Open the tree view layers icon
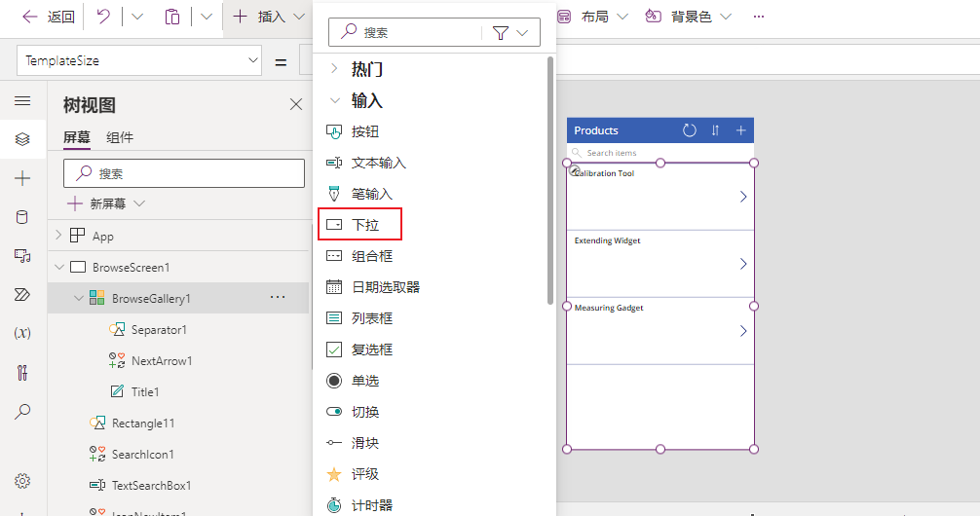The width and height of the screenshot is (980, 516). 22,138
